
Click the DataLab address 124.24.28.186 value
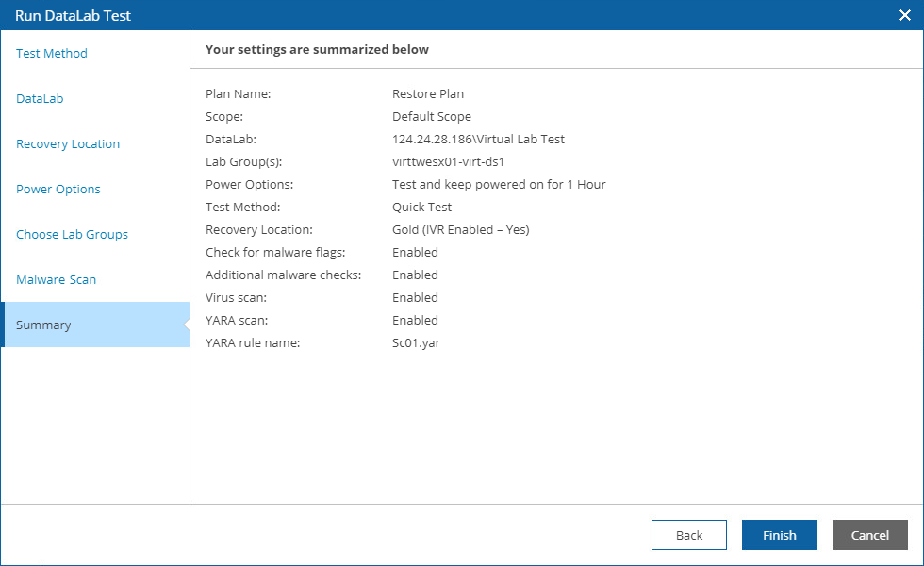[478, 140]
